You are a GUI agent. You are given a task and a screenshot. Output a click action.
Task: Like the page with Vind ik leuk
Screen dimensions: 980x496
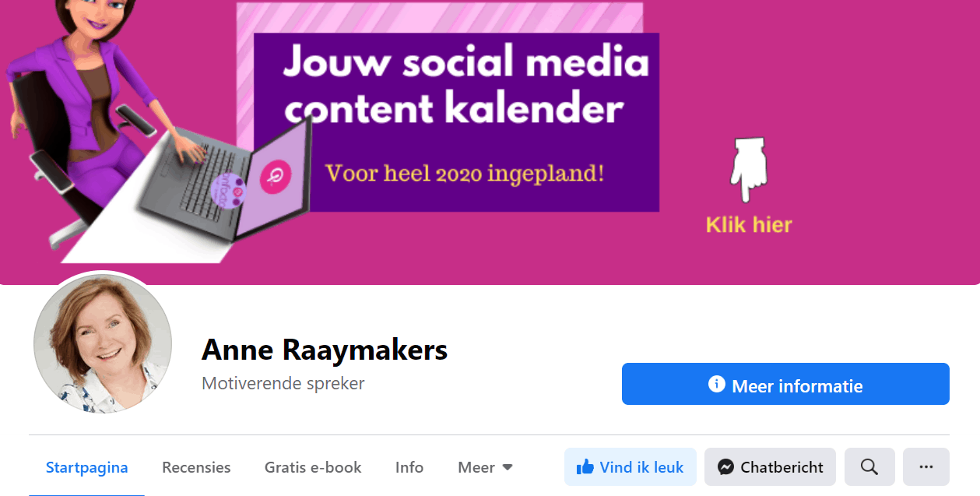[x=631, y=467]
